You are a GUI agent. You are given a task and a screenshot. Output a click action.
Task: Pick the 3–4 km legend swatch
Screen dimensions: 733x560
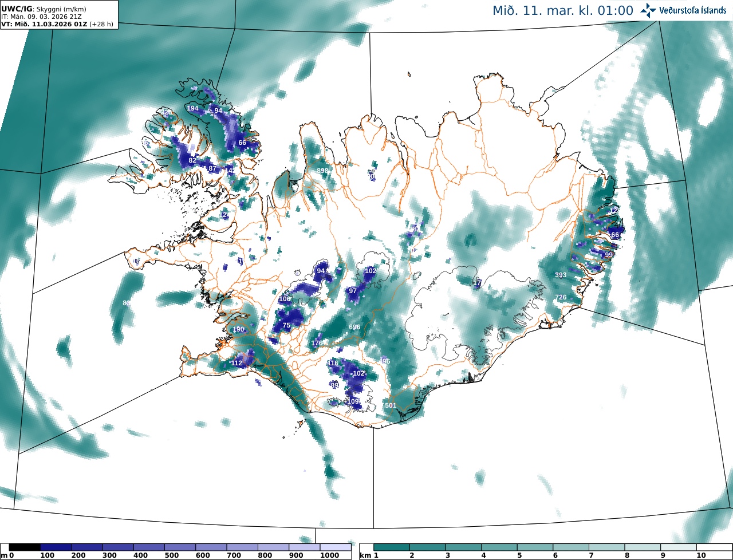(x=464, y=547)
